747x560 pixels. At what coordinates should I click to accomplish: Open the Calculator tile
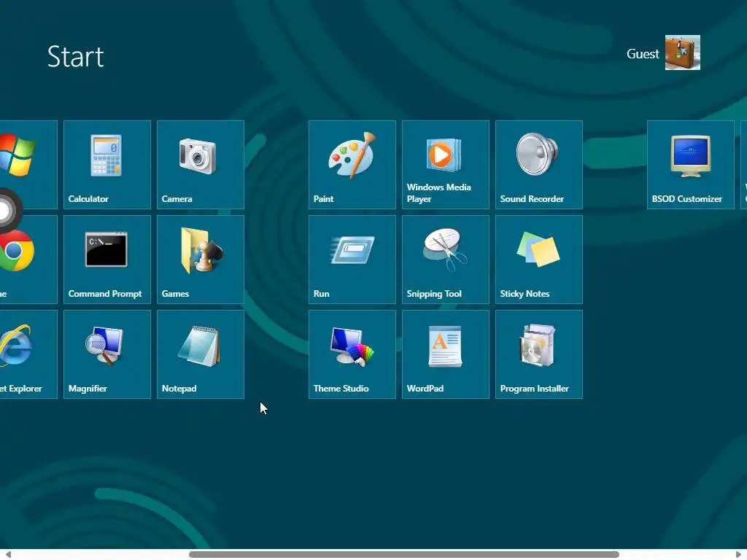point(107,165)
